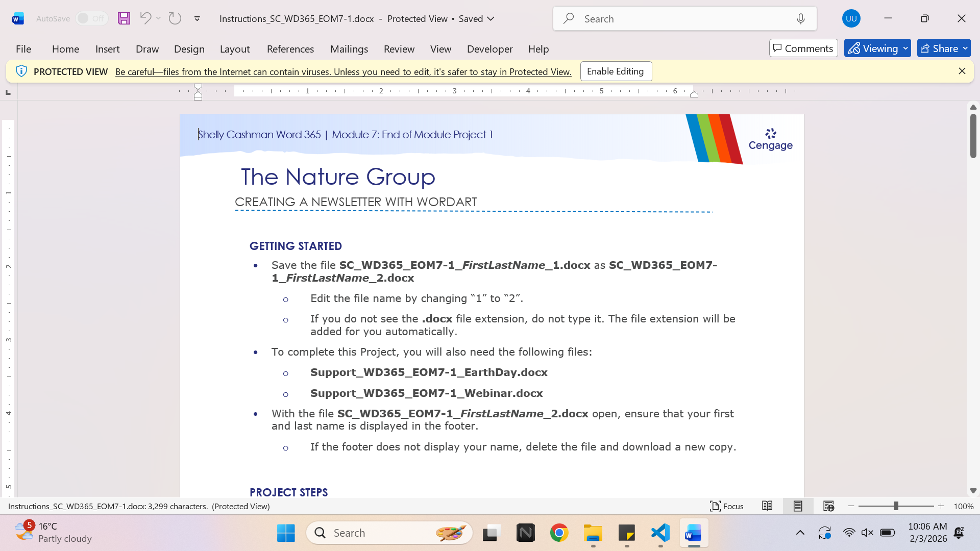
Task: Click the zoom in plus button
Action: pyautogui.click(x=941, y=506)
